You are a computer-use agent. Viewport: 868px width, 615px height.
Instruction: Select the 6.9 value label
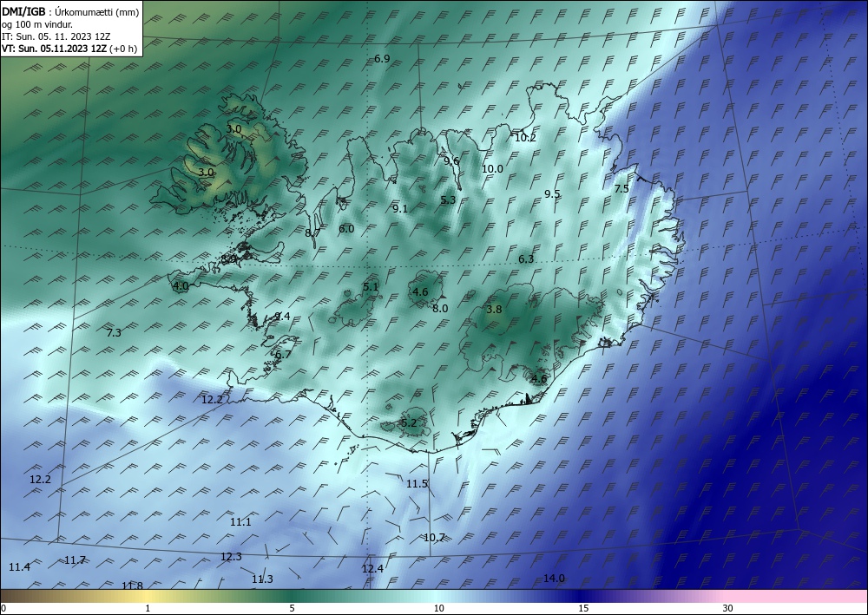coord(382,59)
